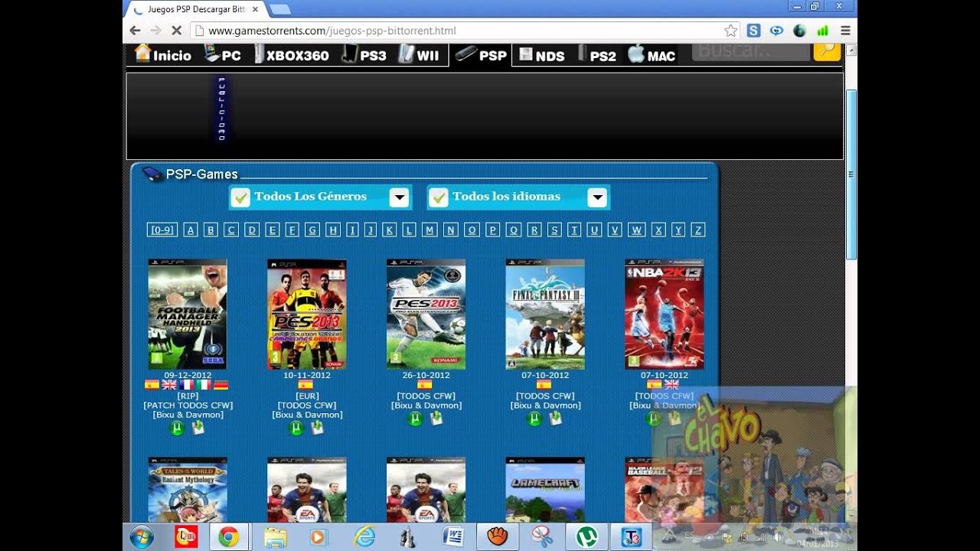Open Internet Explorer from the taskbar

click(363, 537)
